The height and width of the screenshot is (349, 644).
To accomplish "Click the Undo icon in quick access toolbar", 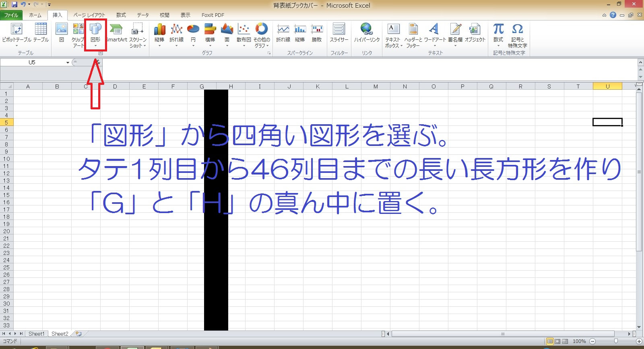I will (23, 5).
